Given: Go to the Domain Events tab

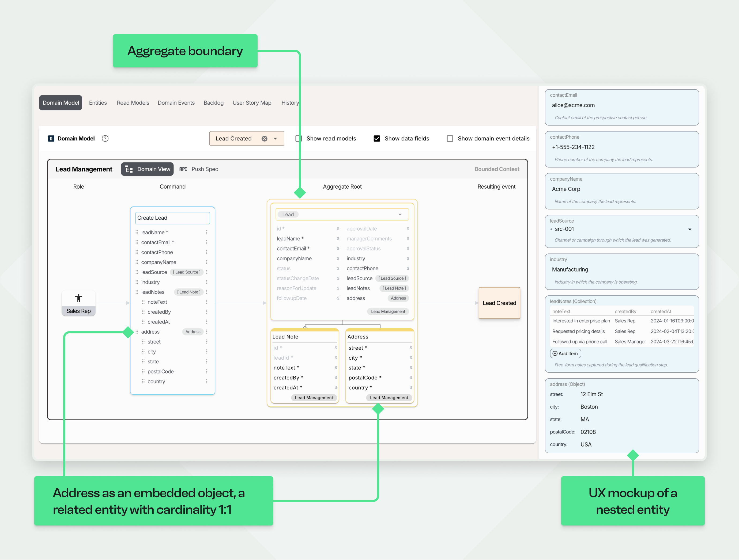Looking at the screenshot, I should [x=176, y=103].
